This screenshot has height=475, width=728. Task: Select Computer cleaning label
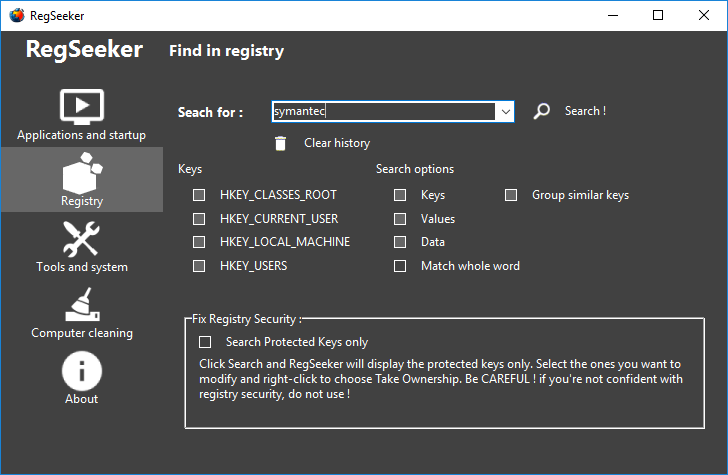(x=82, y=333)
